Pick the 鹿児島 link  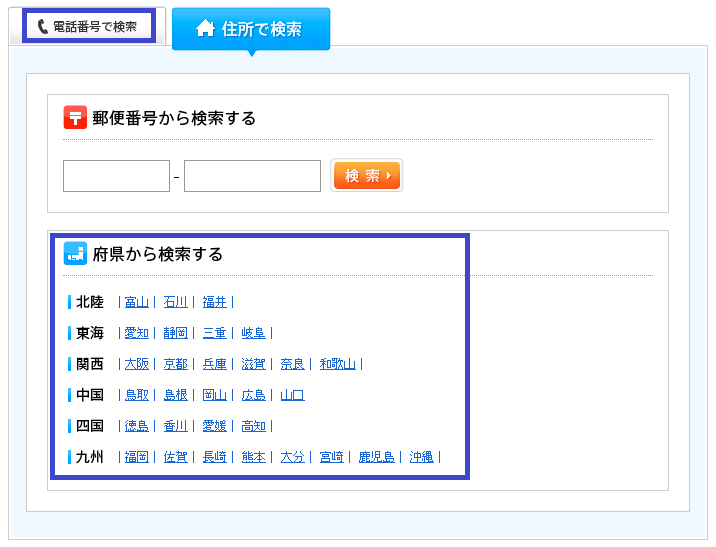376,457
